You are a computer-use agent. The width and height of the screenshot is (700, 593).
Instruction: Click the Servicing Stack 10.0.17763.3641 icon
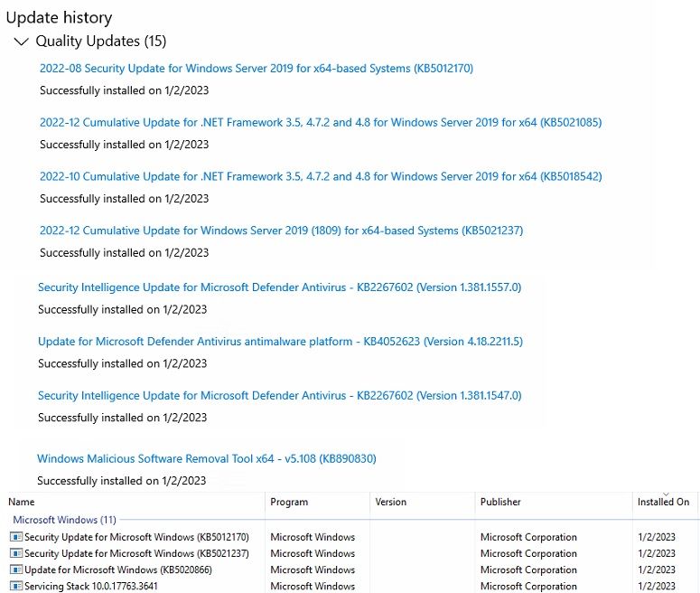(x=16, y=586)
